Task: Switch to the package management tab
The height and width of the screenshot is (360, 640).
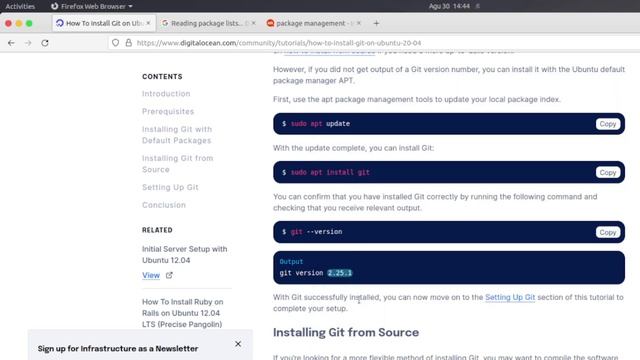Action: click(x=313, y=23)
